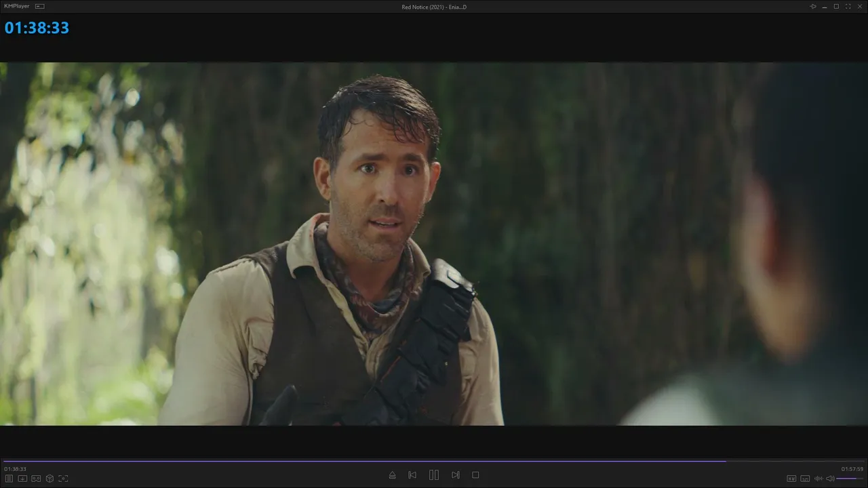
Task: Click the eject / open file button
Action: [x=392, y=475]
